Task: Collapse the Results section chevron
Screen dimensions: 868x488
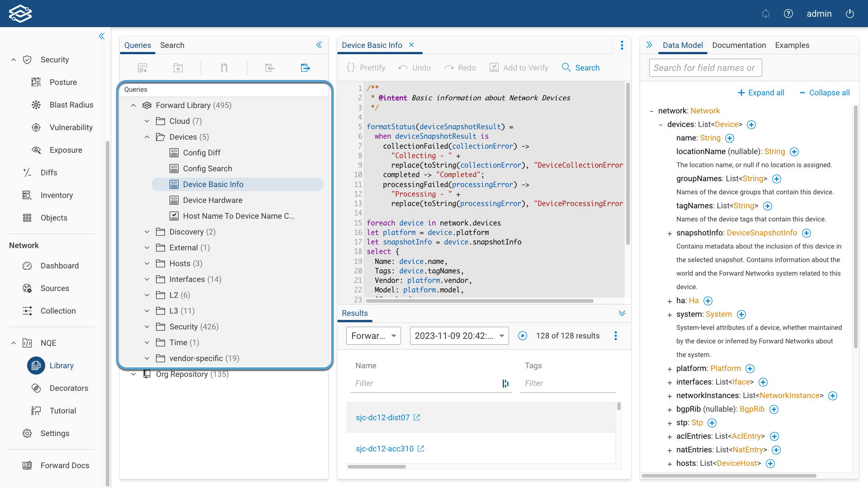Action: 622,313
